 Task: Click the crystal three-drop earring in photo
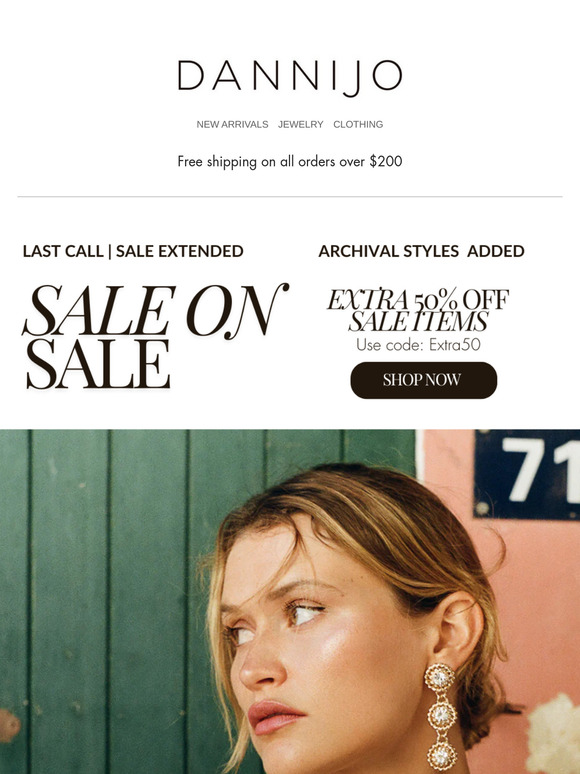(x=441, y=716)
